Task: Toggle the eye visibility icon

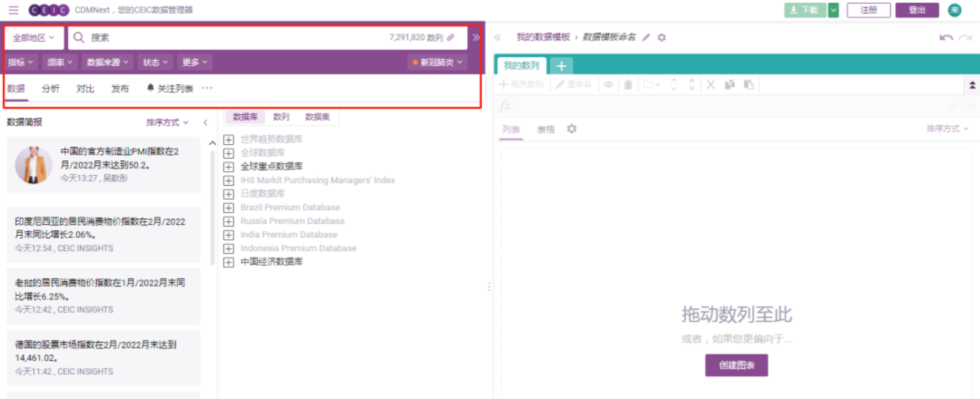Action: pos(608,85)
